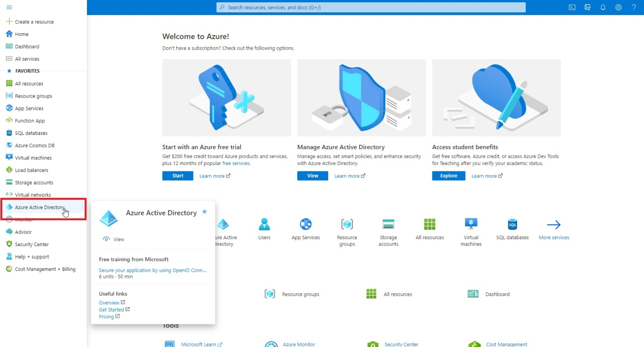Click the Cost Management + Billing sidebar icon
The width and height of the screenshot is (644, 347).
pyautogui.click(x=9, y=269)
